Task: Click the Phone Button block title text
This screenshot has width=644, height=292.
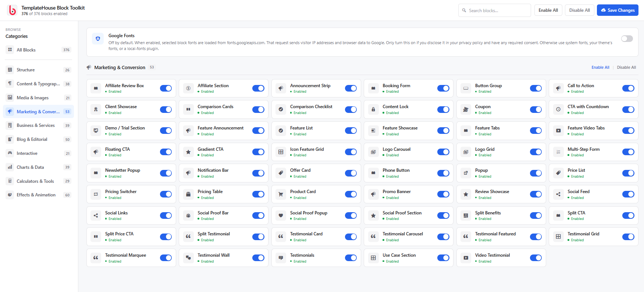Action: click(396, 170)
